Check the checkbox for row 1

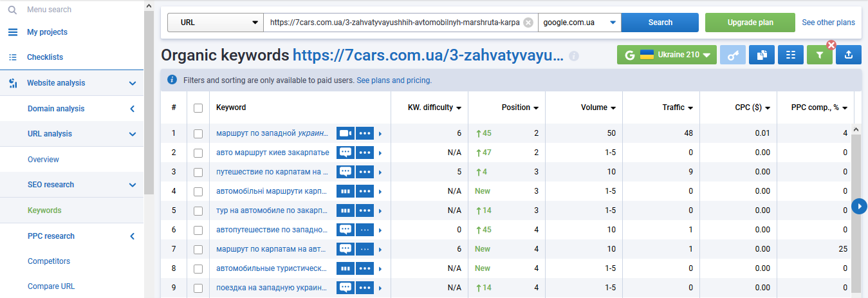click(198, 134)
